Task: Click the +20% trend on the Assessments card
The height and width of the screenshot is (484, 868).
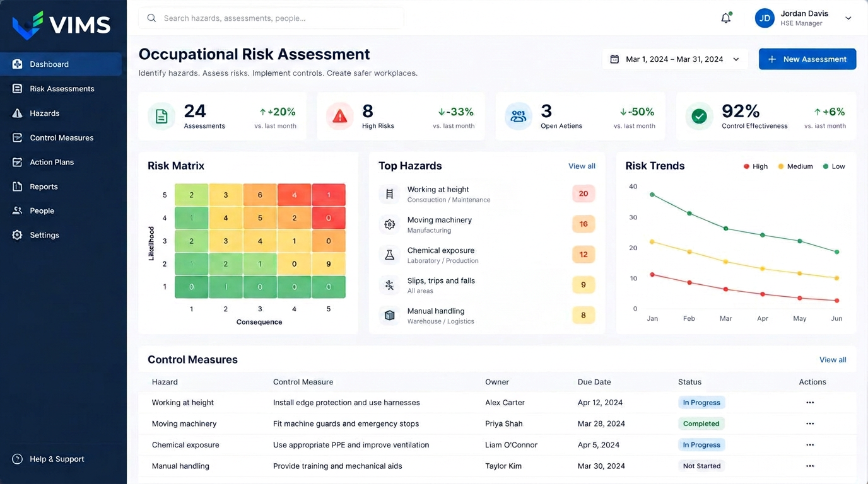Action: tap(278, 112)
